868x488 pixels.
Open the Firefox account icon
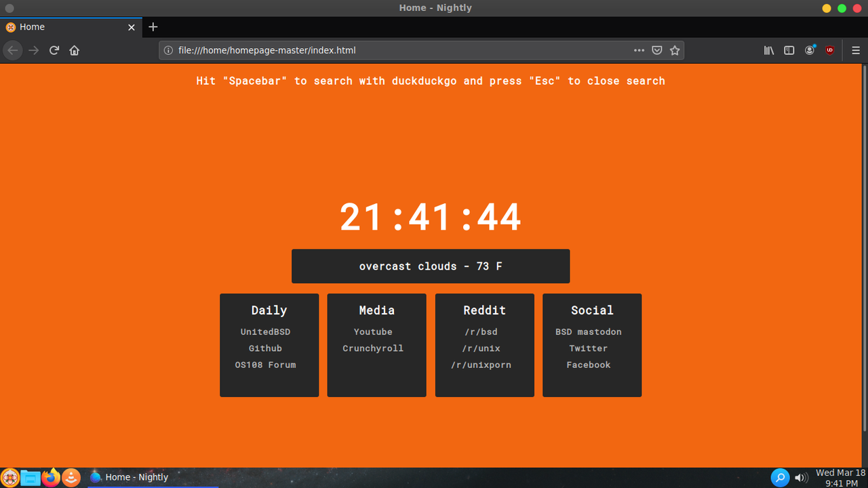810,50
